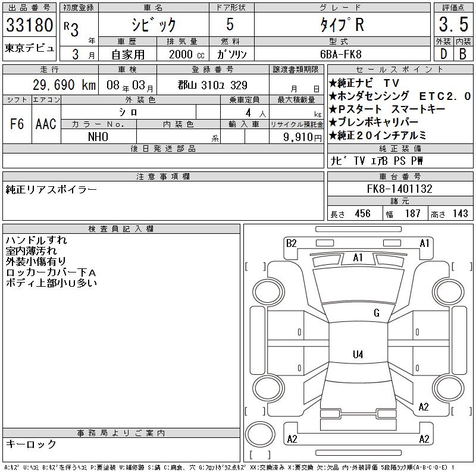
Task: Select office notice キーロック
Action: (31, 444)
